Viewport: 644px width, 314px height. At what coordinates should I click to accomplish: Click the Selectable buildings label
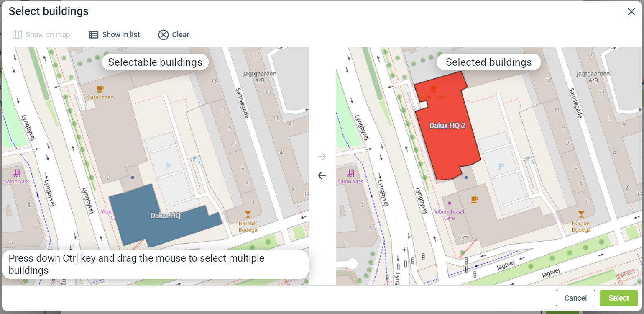[x=155, y=62]
